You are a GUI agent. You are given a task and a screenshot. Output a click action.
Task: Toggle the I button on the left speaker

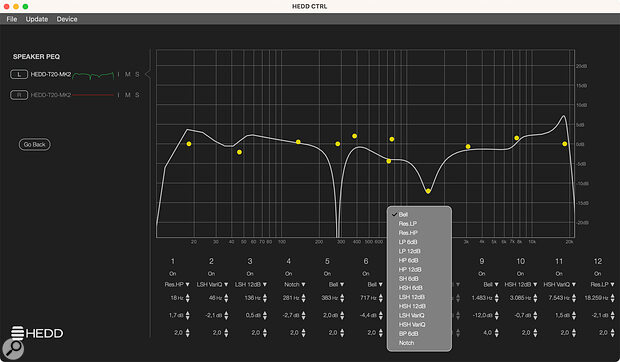(x=118, y=74)
